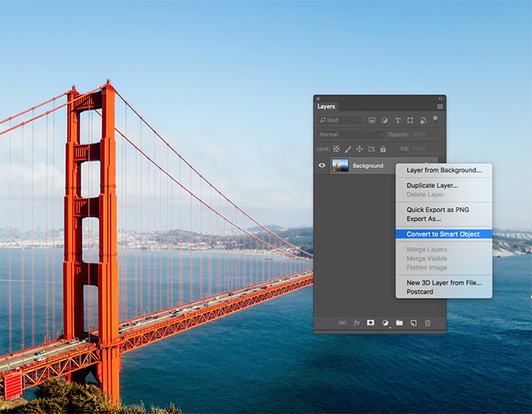Click the layer mask icon in the Layers footer
Screen dimensions: 532x414
(371, 323)
